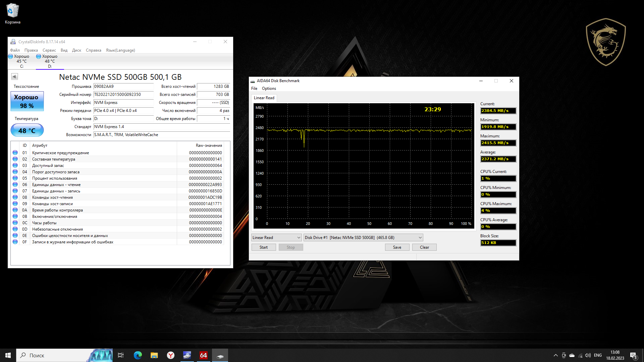Open the File menu in AIDA64 Disk Benchmark

click(x=254, y=88)
